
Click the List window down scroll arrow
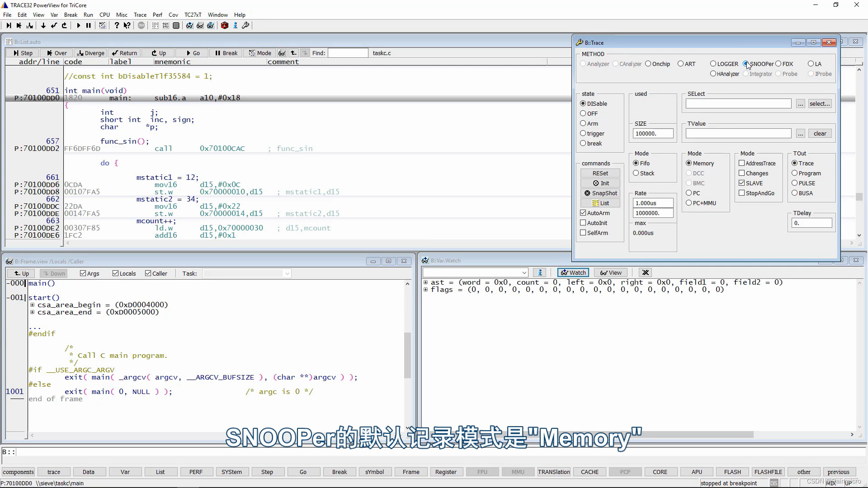coord(859,235)
